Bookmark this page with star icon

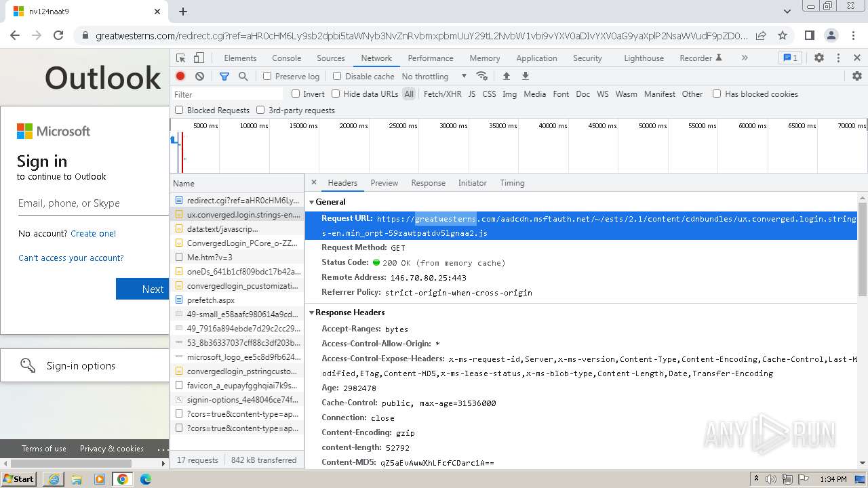[783, 35]
